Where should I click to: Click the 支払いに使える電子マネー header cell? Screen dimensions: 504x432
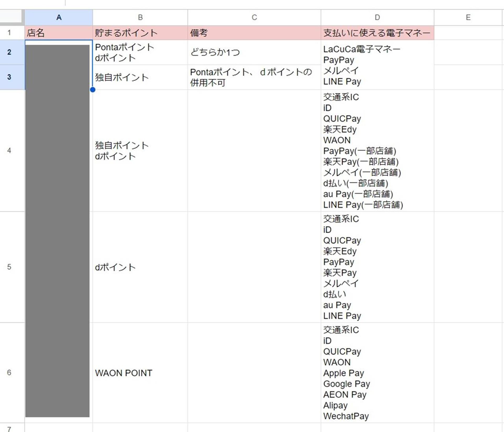click(377, 33)
